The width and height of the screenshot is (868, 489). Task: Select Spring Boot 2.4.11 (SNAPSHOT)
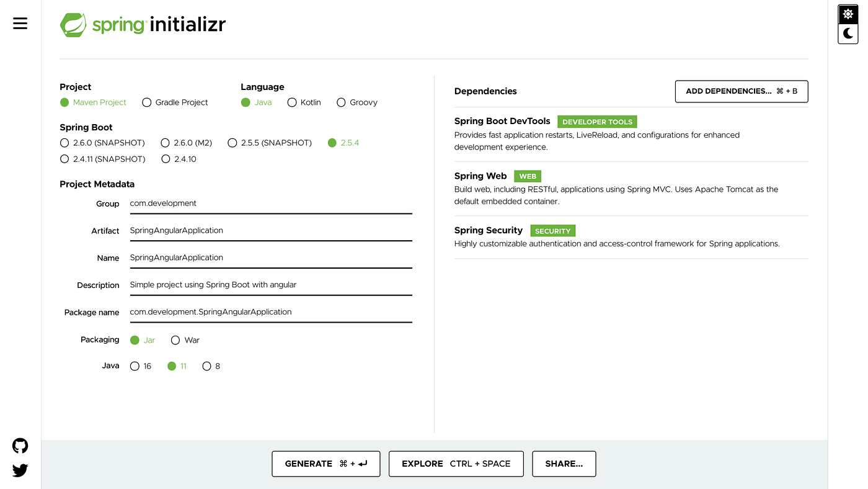(x=102, y=159)
